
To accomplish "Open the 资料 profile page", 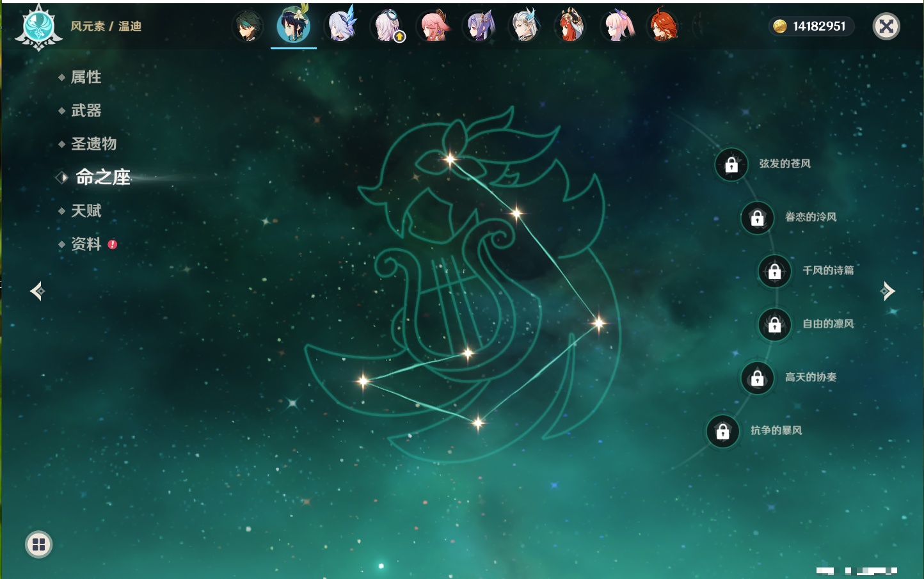I will [86, 244].
